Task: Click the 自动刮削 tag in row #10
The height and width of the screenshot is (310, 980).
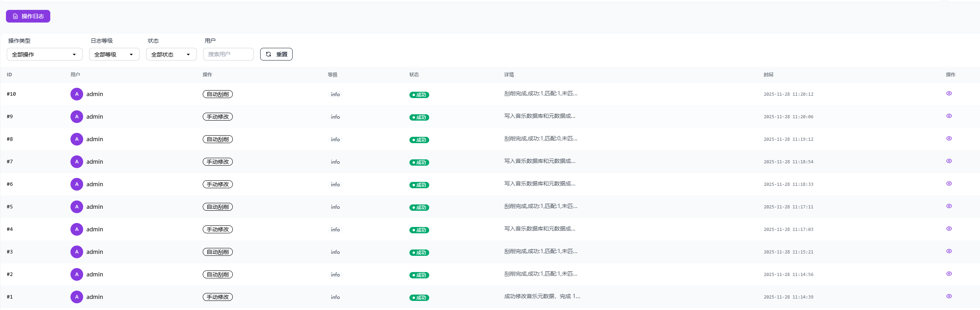Action: point(217,95)
